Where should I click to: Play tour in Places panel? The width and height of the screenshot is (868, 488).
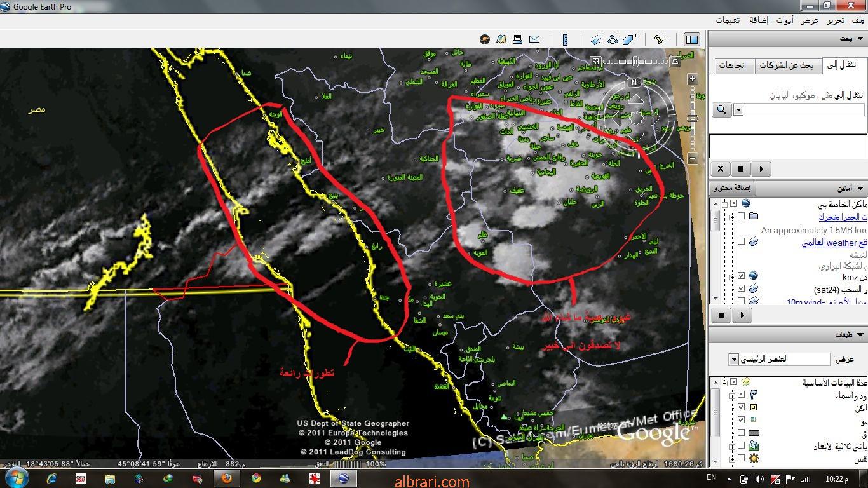[x=743, y=315]
